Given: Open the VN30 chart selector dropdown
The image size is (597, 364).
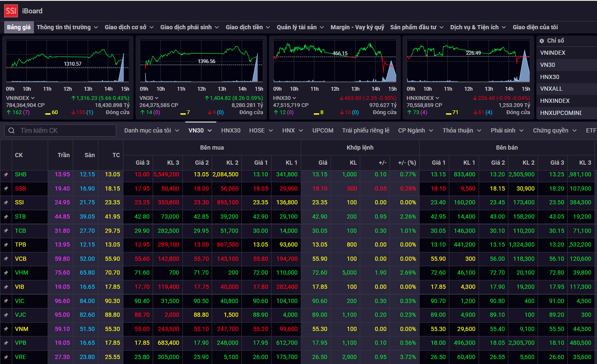Looking at the screenshot, I should pos(149,98).
